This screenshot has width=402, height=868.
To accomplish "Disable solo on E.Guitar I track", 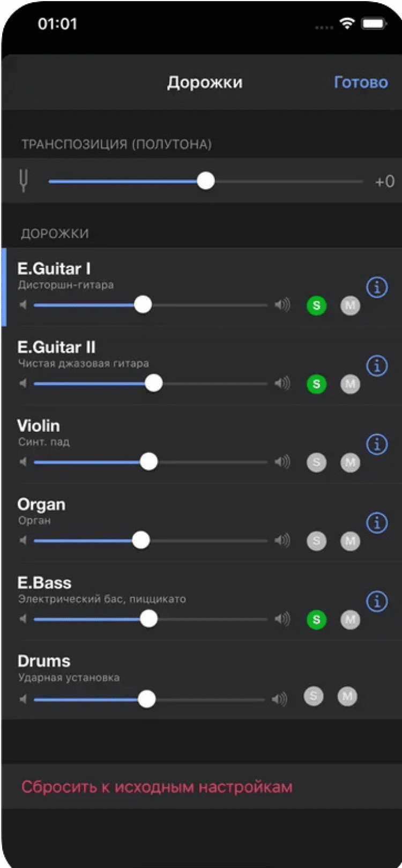I will (316, 305).
